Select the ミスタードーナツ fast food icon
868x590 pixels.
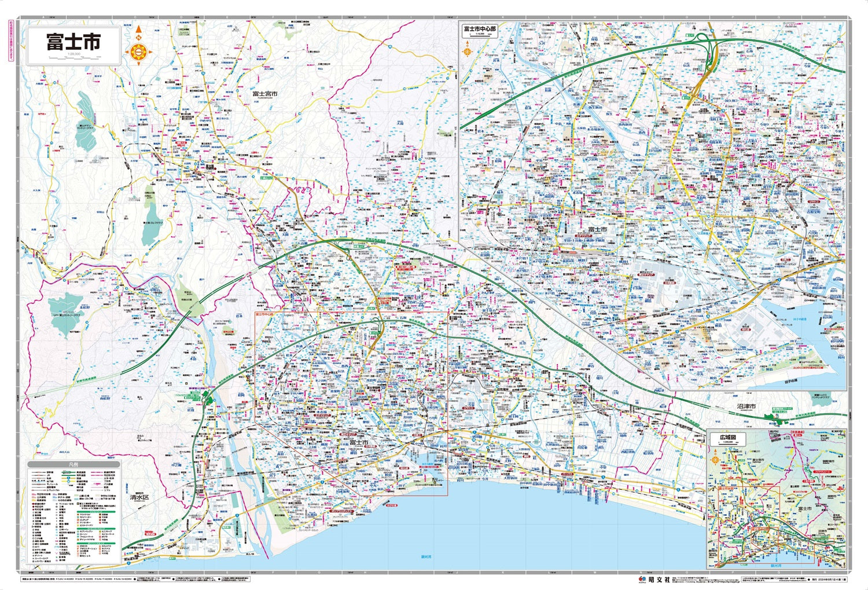[x=78, y=525]
